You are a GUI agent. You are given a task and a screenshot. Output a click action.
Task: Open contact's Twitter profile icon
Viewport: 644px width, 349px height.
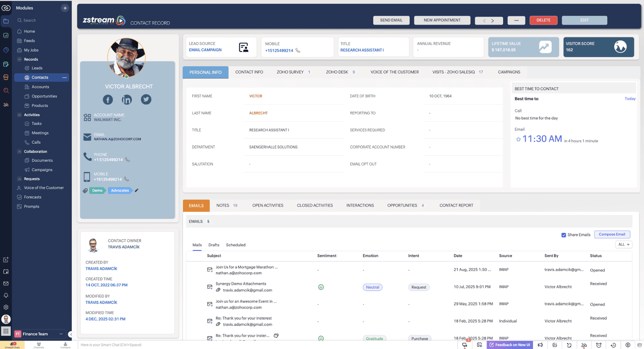pos(146,99)
